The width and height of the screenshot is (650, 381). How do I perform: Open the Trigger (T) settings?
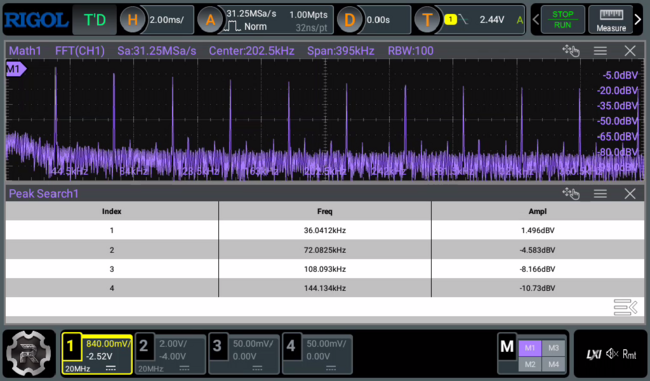pos(427,19)
